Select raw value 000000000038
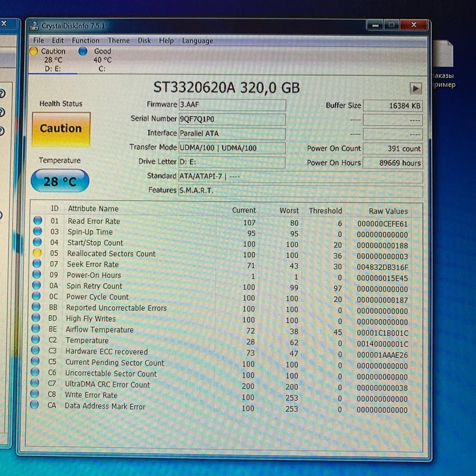Screen dimensions: 476x476 [x=382, y=388]
